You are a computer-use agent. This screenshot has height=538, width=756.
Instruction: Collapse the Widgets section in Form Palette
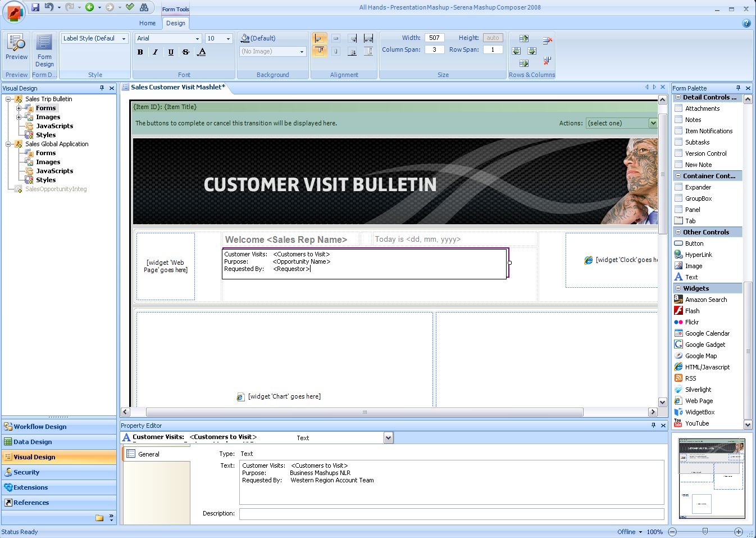[678, 288]
